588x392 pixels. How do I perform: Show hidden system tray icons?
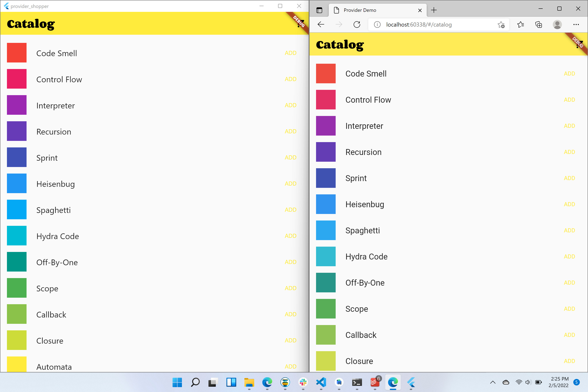pyautogui.click(x=493, y=382)
